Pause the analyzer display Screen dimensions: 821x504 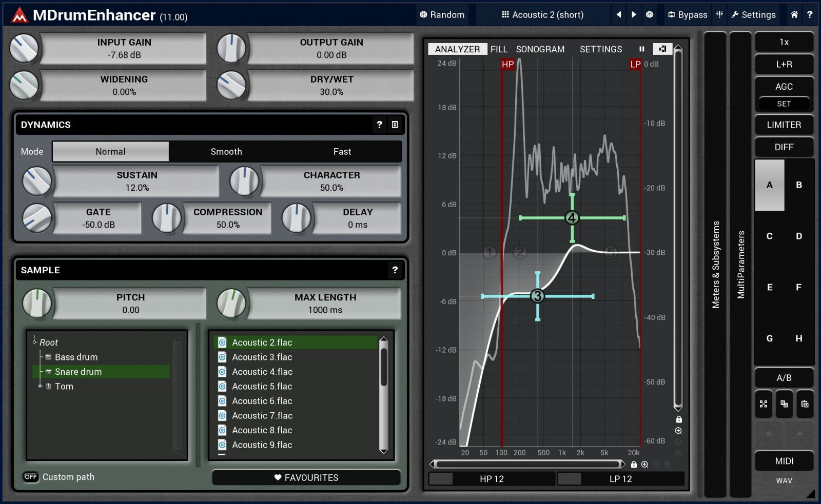[641, 49]
